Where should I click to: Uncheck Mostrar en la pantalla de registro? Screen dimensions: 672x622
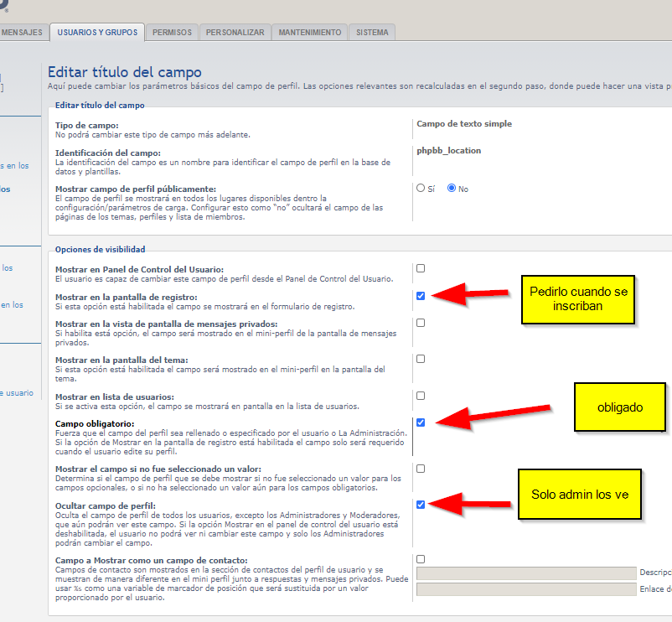421,296
